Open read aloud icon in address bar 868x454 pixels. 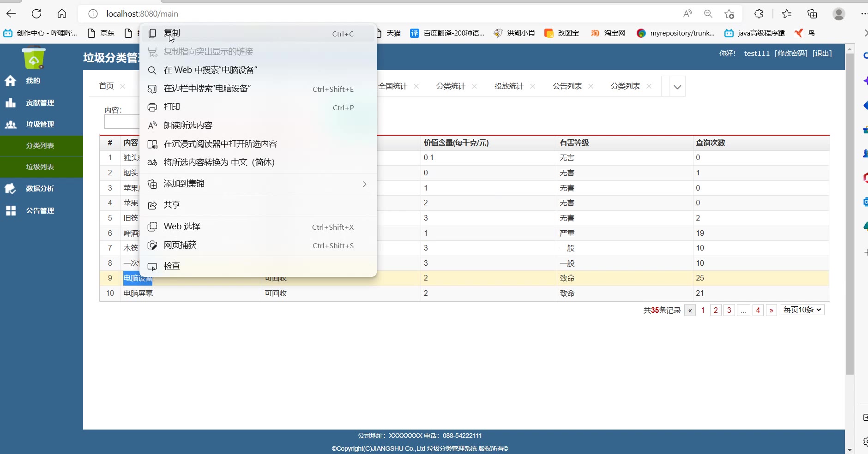tap(687, 14)
